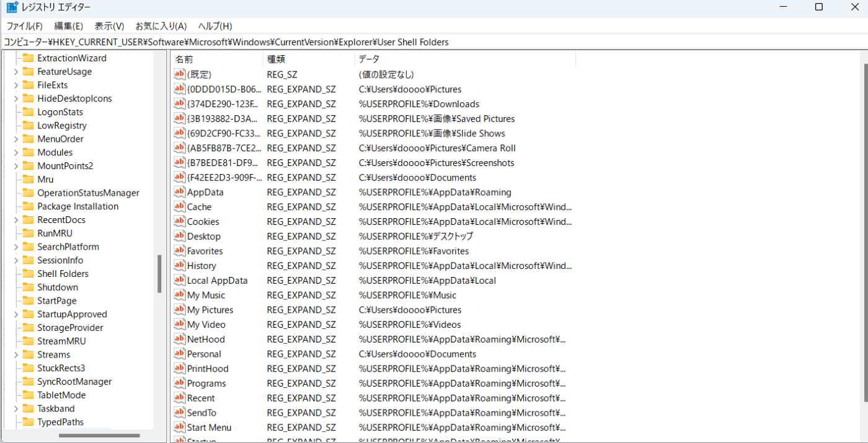Open the お気に入り(A) menu
868x443 pixels.
coord(161,26)
